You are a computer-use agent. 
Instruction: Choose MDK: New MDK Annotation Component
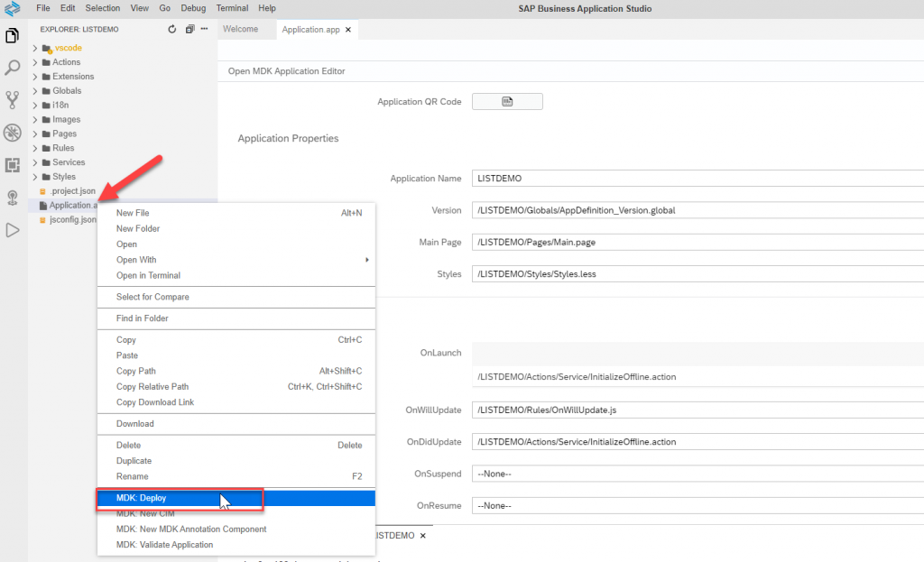point(236,529)
